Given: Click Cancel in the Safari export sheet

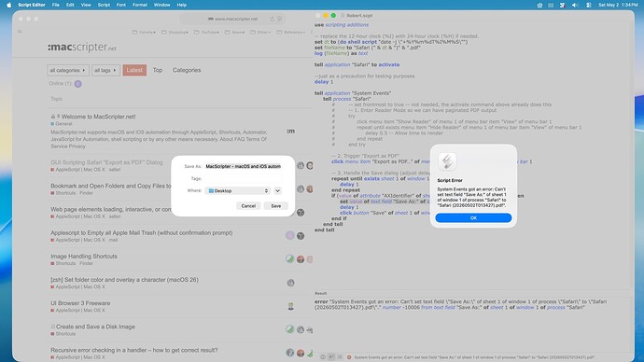Looking at the screenshot, I should tap(248, 205).
